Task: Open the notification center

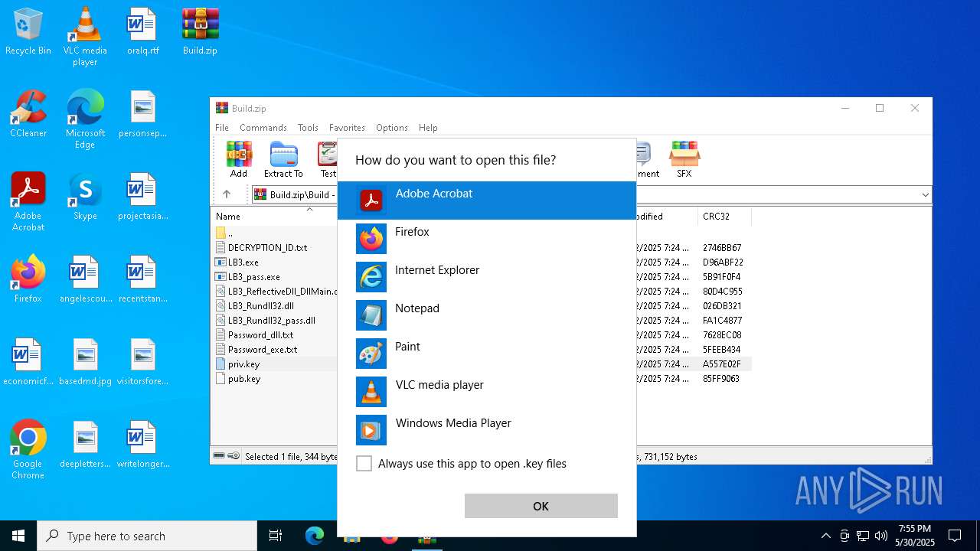Action: (x=955, y=536)
